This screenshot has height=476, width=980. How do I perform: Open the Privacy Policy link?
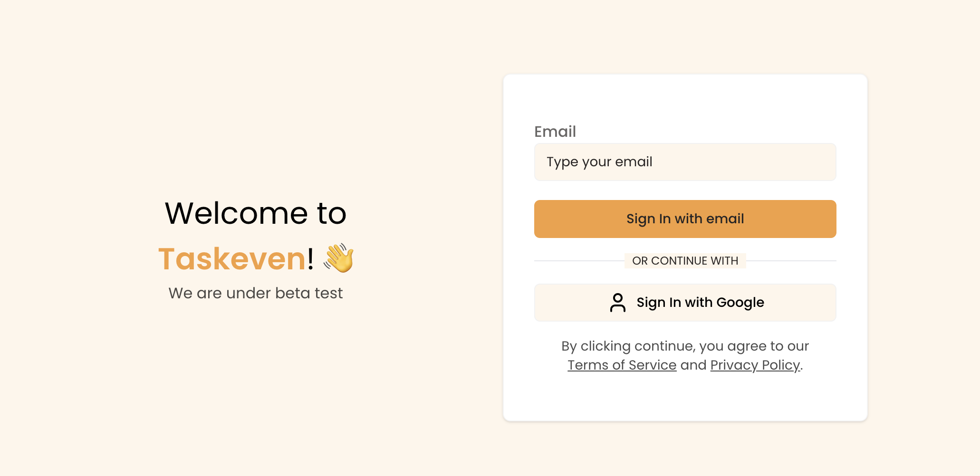point(755,365)
